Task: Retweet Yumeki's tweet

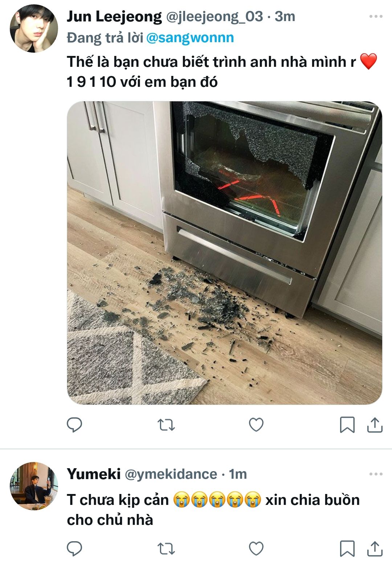Action: click(166, 548)
